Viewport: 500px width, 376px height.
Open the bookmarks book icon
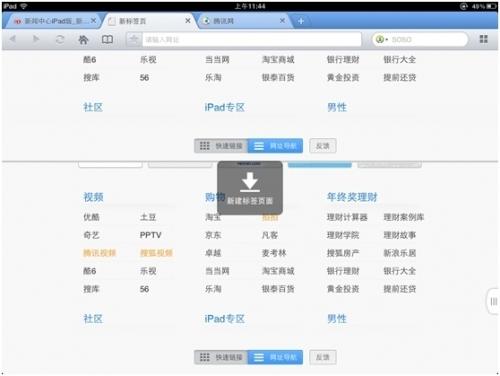107,40
